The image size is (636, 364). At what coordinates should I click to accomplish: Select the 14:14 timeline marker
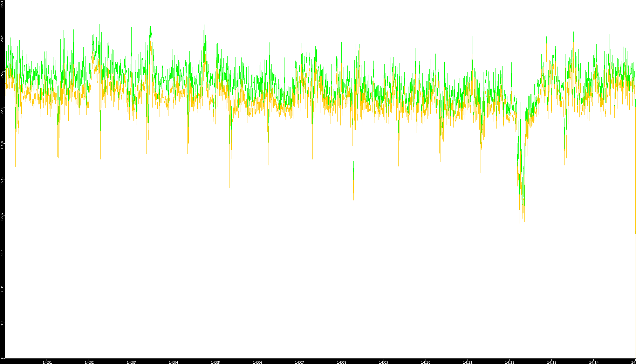click(594, 362)
